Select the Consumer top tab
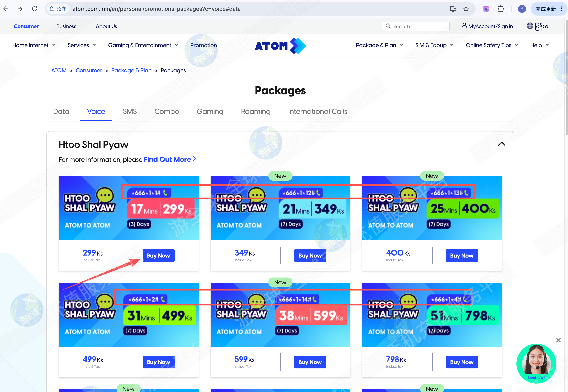 pyautogui.click(x=26, y=26)
